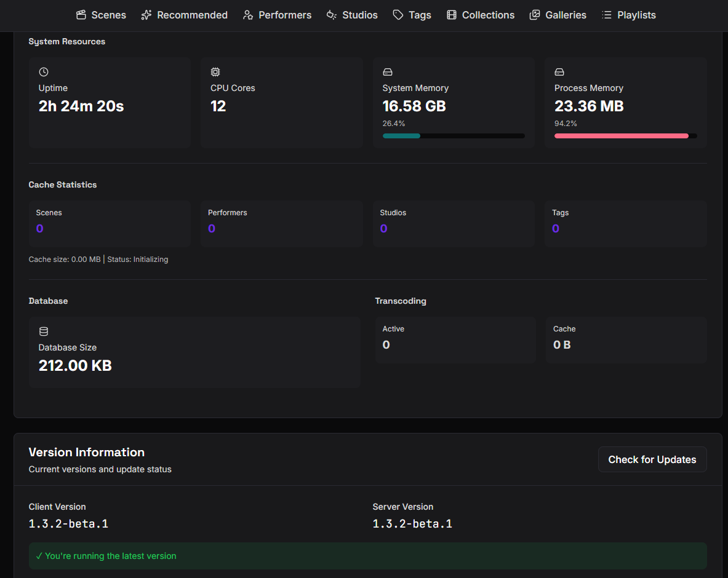Image resolution: width=728 pixels, height=578 pixels.
Task: Click the Uptime clock icon
Action: coord(44,72)
